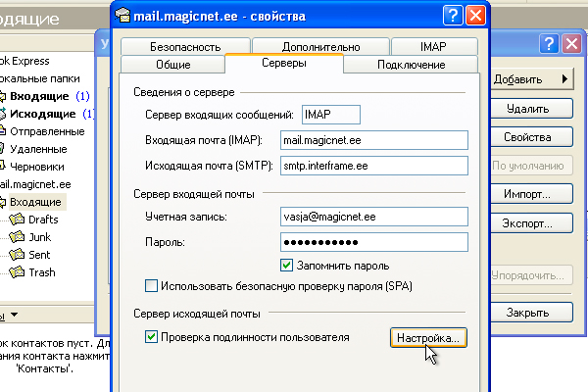Open help in the properties dialog
The image size is (588, 392).
pos(453,16)
